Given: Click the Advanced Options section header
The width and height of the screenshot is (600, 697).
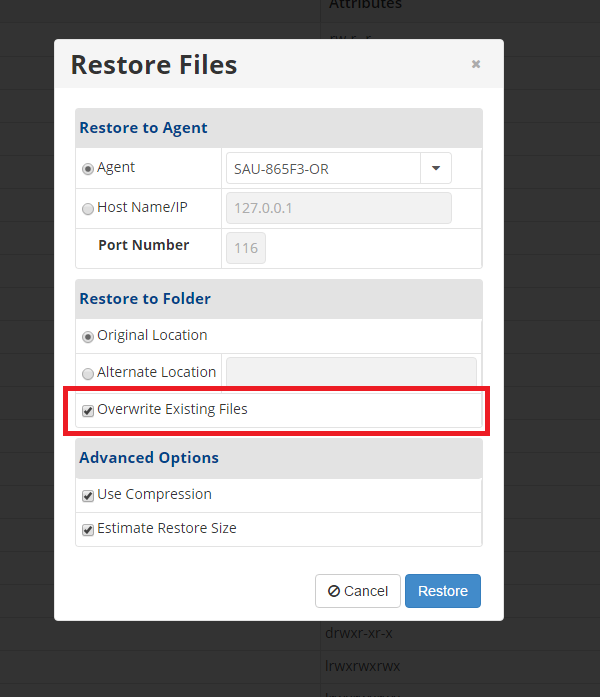Looking at the screenshot, I should 149,458.
